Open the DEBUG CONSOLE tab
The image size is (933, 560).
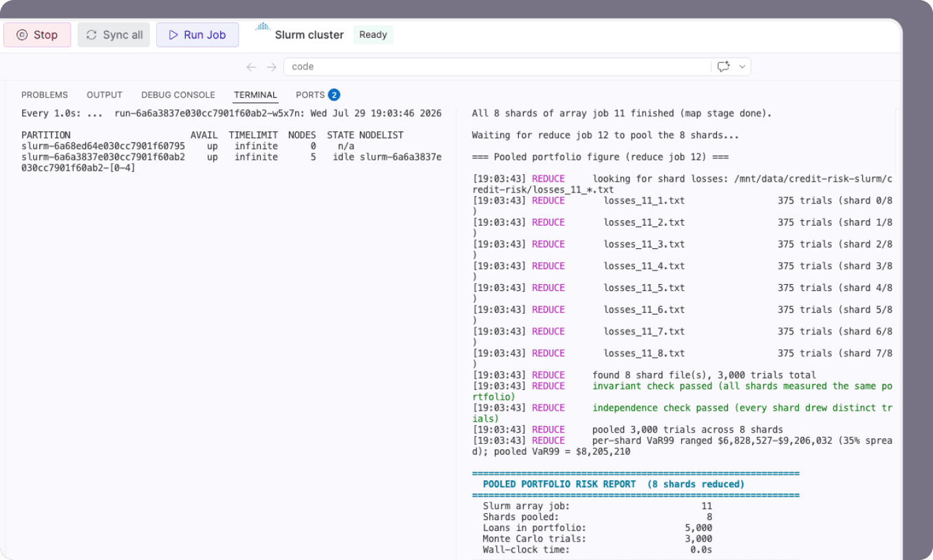click(x=178, y=95)
